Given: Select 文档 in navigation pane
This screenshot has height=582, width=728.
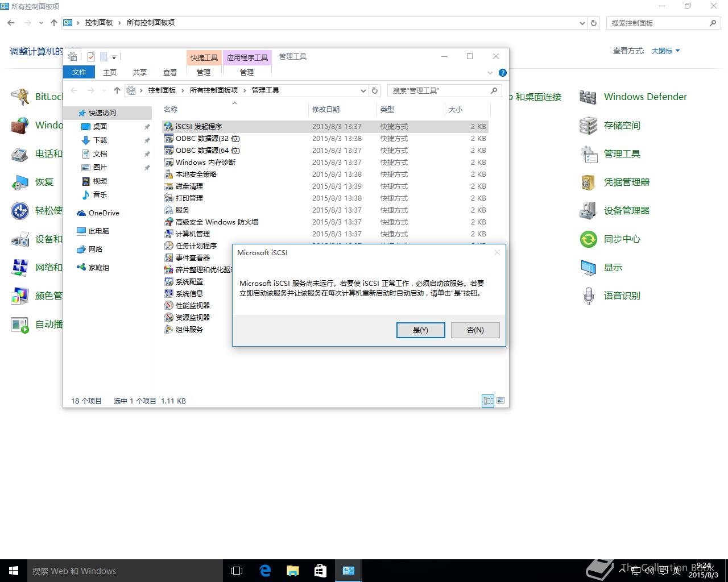Looking at the screenshot, I should pos(100,153).
